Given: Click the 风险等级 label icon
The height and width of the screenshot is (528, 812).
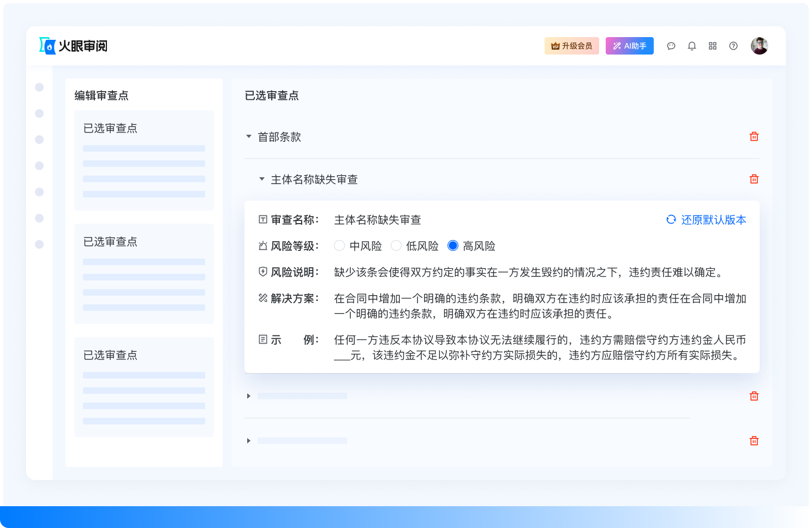Looking at the screenshot, I should coord(263,246).
